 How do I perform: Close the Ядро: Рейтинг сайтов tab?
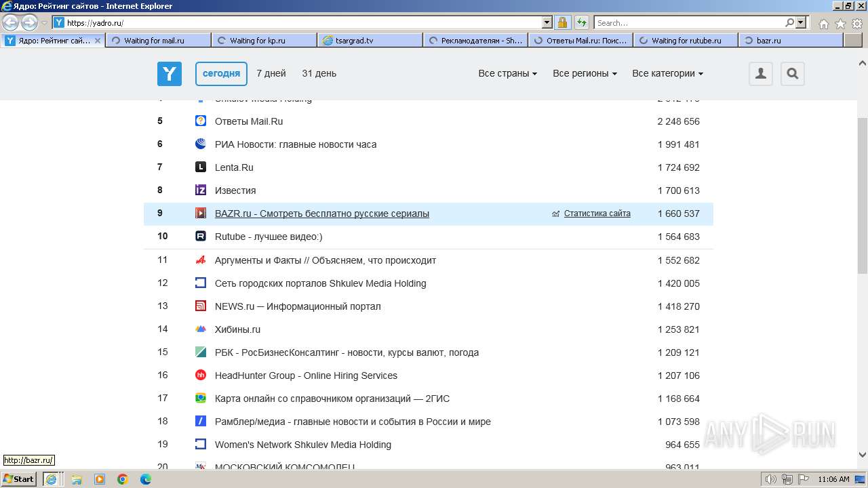click(97, 41)
